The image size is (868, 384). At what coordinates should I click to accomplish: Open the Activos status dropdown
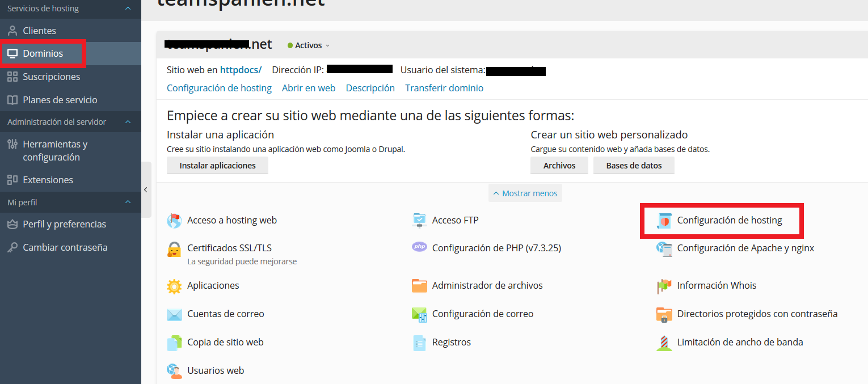click(x=308, y=45)
